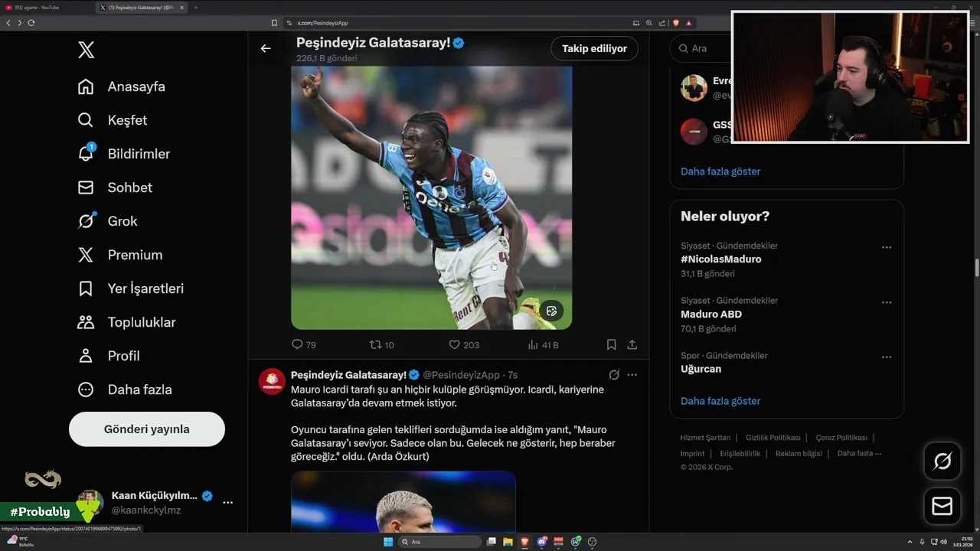Open more options for #NicolasMaduro trend
980x551 pixels.
[887, 247]
